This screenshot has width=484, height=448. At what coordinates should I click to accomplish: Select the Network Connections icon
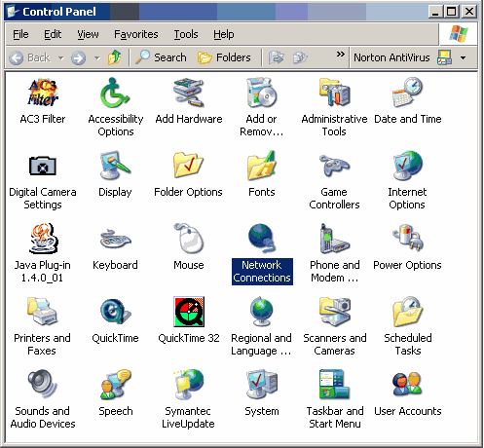[x=262, y=239]
